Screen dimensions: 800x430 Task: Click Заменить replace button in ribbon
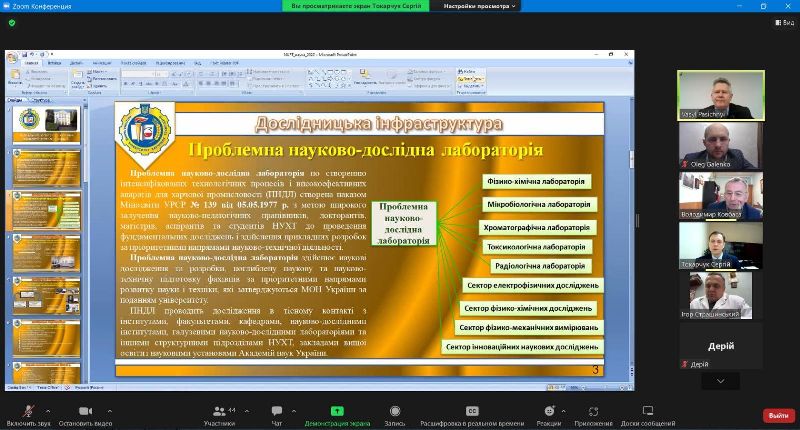coord(470,79)
